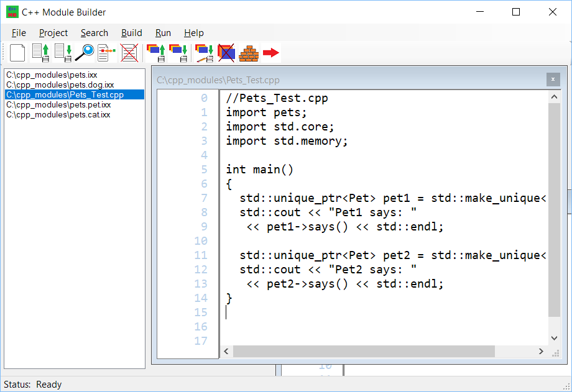Click the "import std.memory;" code line
This screenshot has width=572, height=392.
(x=287, y=141)
